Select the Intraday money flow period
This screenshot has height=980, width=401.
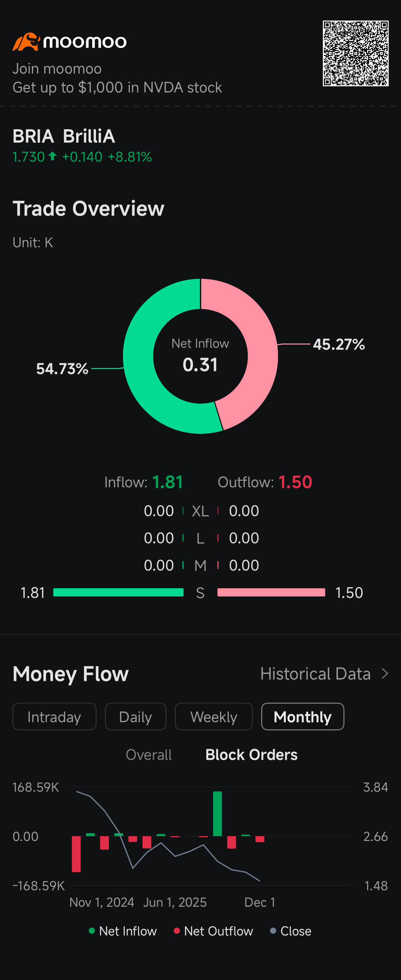(54, 717)
